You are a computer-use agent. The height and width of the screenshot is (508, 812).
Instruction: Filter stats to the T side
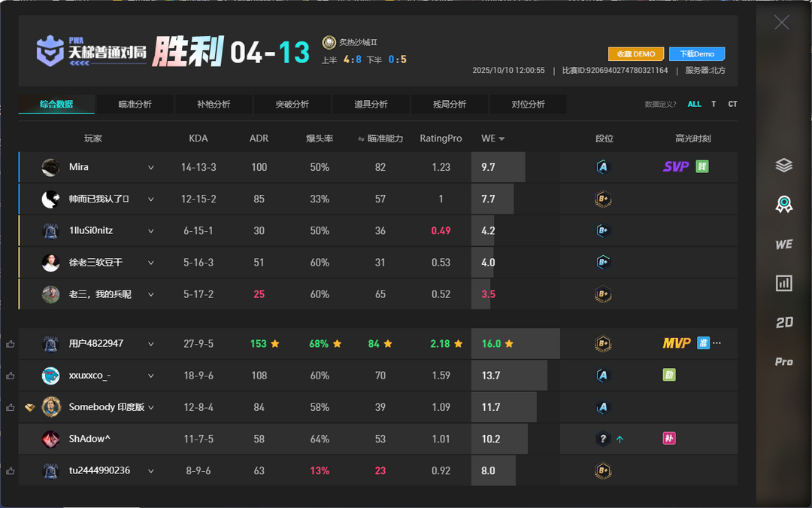click(713, 105)
